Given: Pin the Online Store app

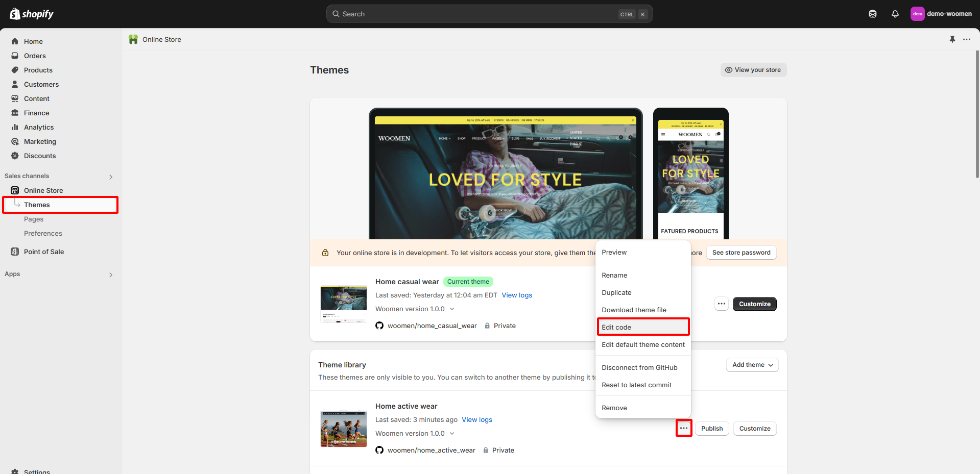Looking at the screenshot, I should pyautogui.click(x=952, y=39).
